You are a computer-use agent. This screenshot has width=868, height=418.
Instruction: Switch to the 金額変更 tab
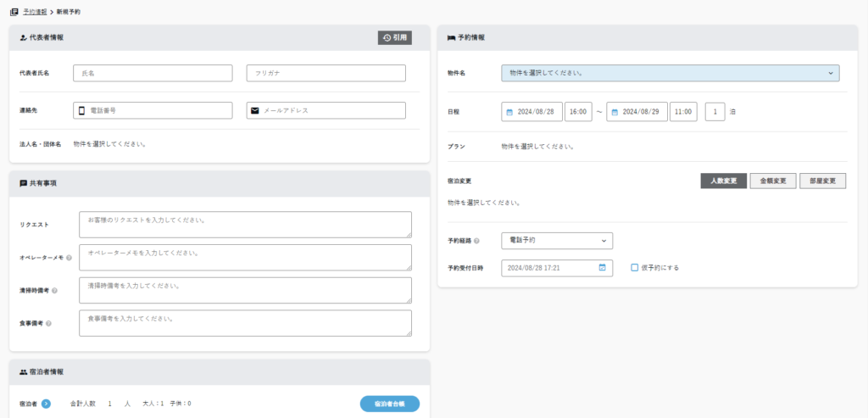click(x=772, y=181)
